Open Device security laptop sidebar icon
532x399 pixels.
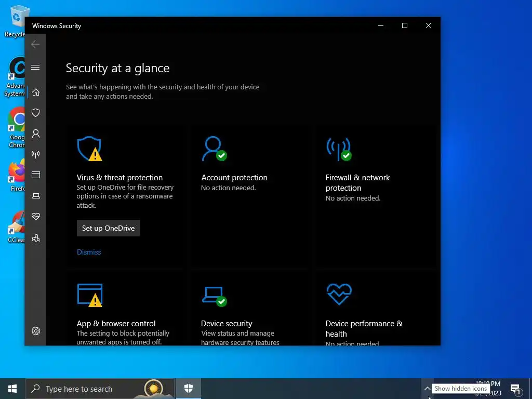(x=36, y=196)
